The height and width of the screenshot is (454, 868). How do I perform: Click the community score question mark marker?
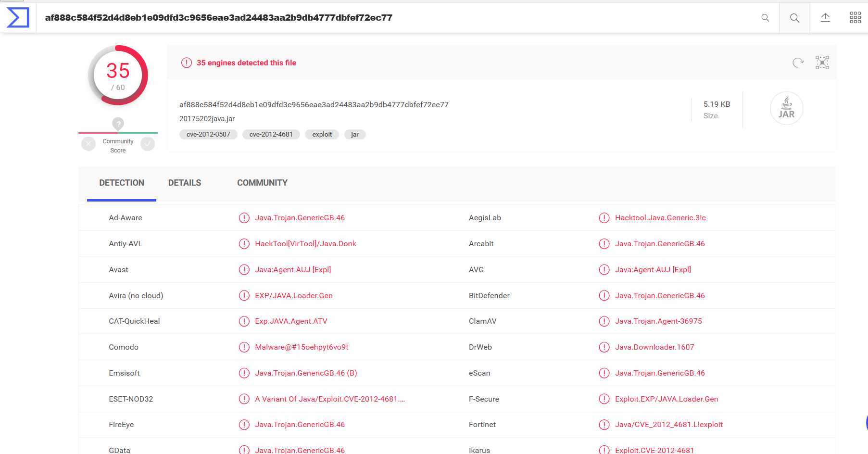pyautogui.click(x=118, y=124)
